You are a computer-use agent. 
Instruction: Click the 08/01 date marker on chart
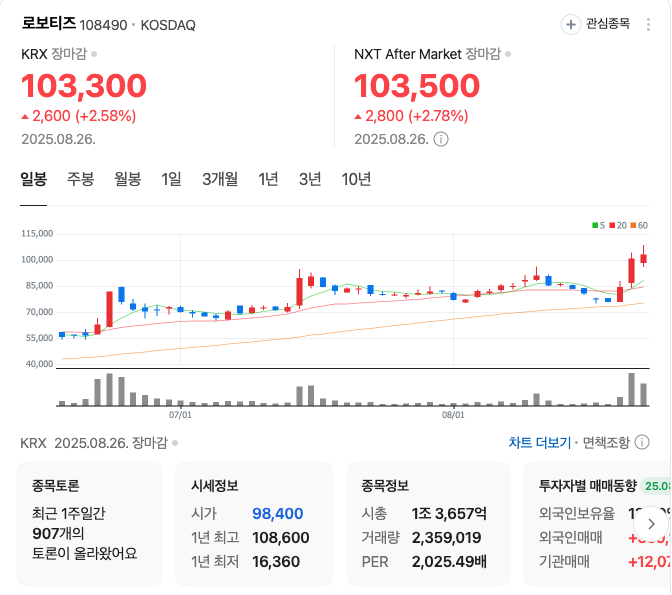pyautogui.click(x=453, y=415)
